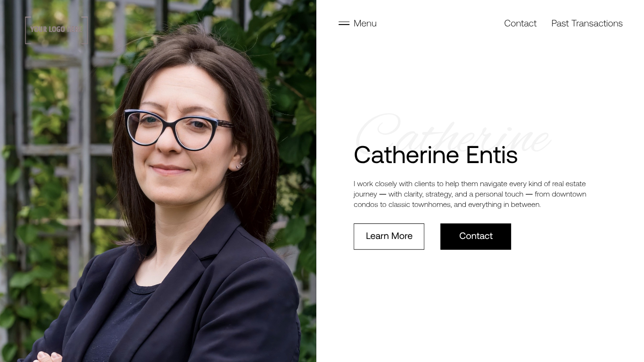Click the phrase 'personal touch' in the bio

[x=499, y=194]
